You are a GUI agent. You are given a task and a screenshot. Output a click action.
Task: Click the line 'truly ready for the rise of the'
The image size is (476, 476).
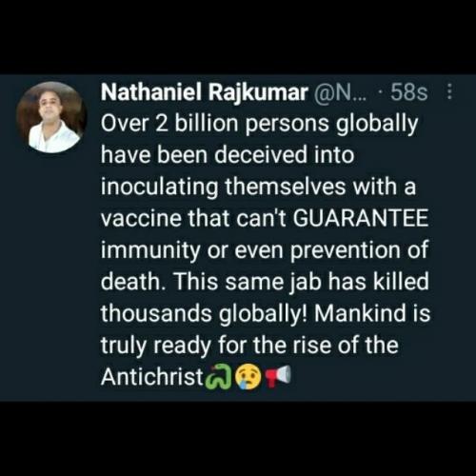[249, 346]
